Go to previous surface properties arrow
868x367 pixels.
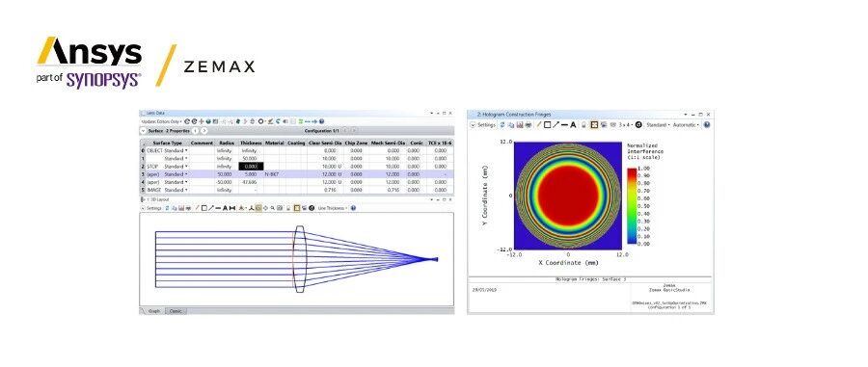point(196,131)
